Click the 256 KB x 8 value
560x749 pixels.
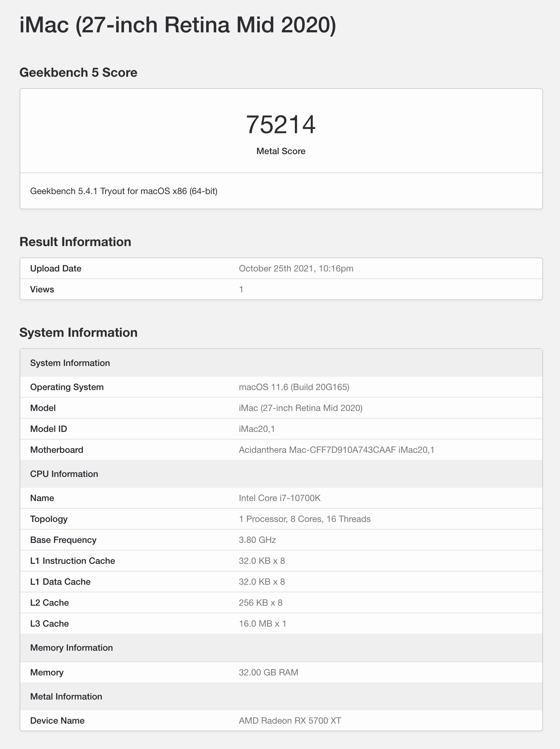point(261,603)
